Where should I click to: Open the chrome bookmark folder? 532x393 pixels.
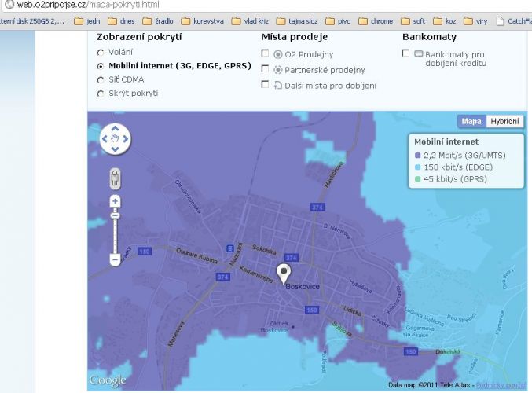(376, 21)
